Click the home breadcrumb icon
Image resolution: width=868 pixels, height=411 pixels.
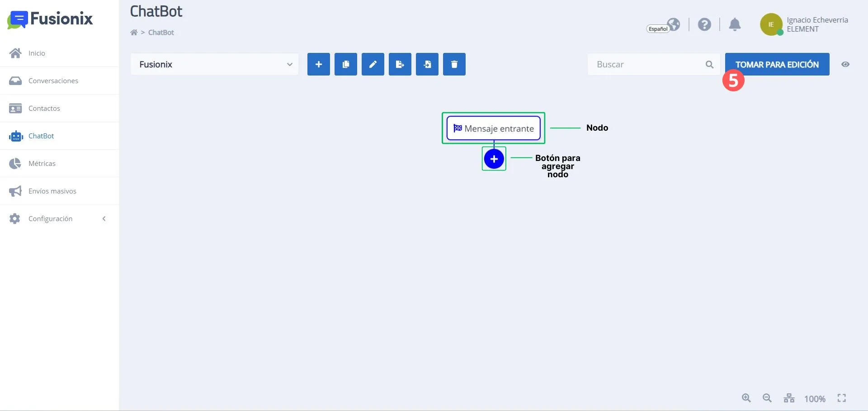coord(134,33)
